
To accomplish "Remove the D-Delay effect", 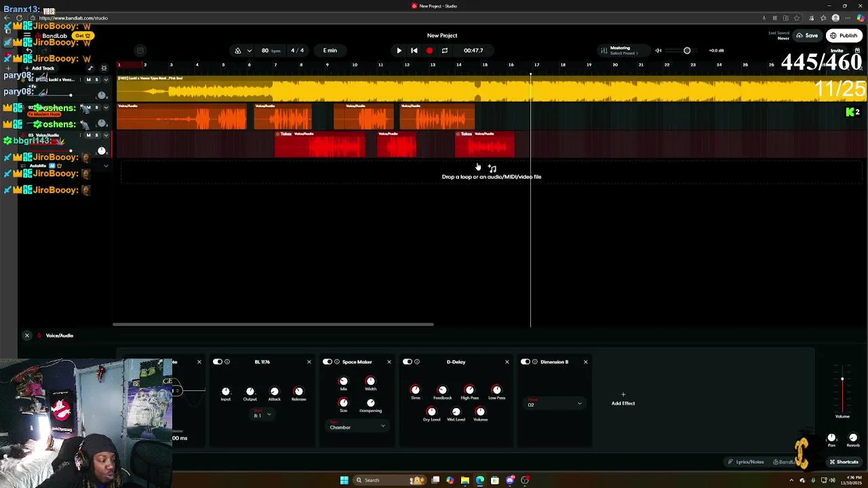I will 507,362.
